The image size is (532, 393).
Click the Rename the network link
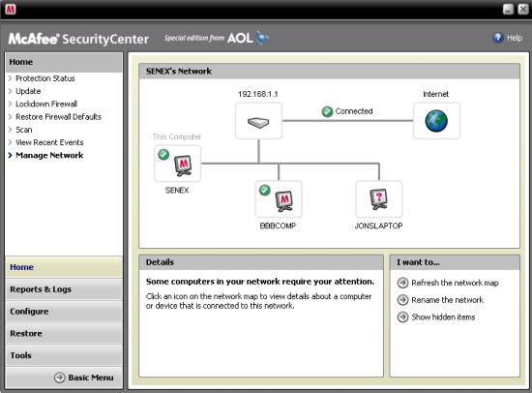coord(448,300)
